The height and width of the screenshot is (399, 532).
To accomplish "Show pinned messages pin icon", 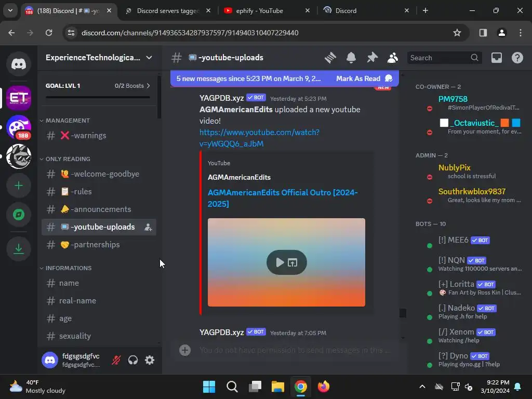I will tap(372, 58).
